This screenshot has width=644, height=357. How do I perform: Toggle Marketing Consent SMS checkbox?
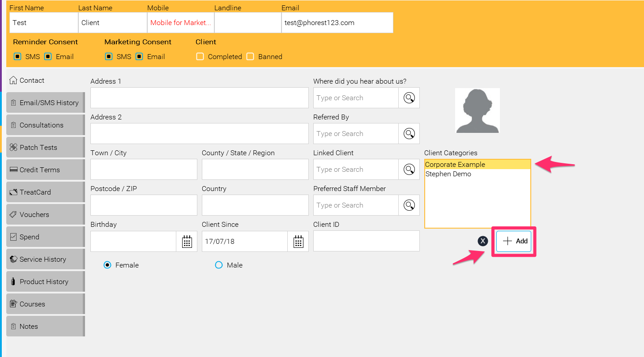coord(109,57)
